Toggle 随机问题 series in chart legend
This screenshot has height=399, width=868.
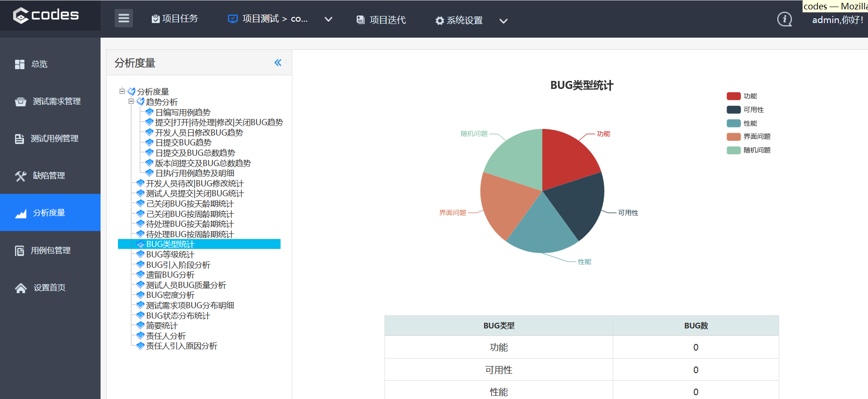tap(748, 150)
